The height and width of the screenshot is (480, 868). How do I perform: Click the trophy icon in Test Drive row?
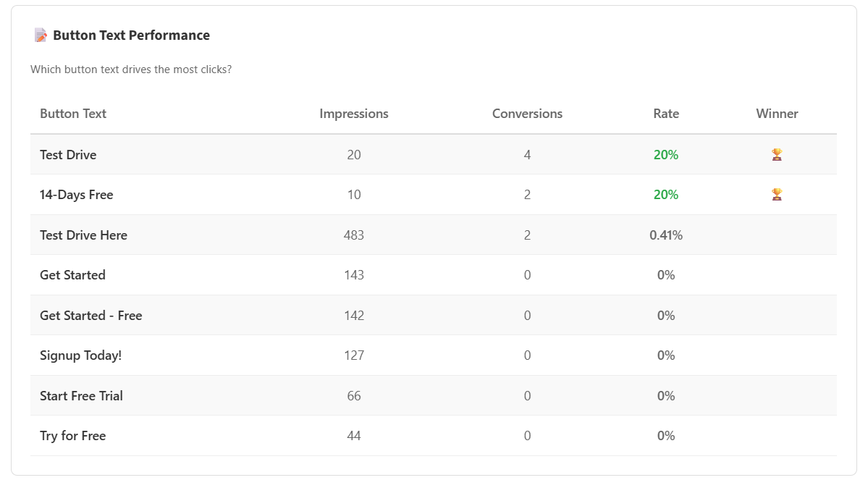[777, 154]
